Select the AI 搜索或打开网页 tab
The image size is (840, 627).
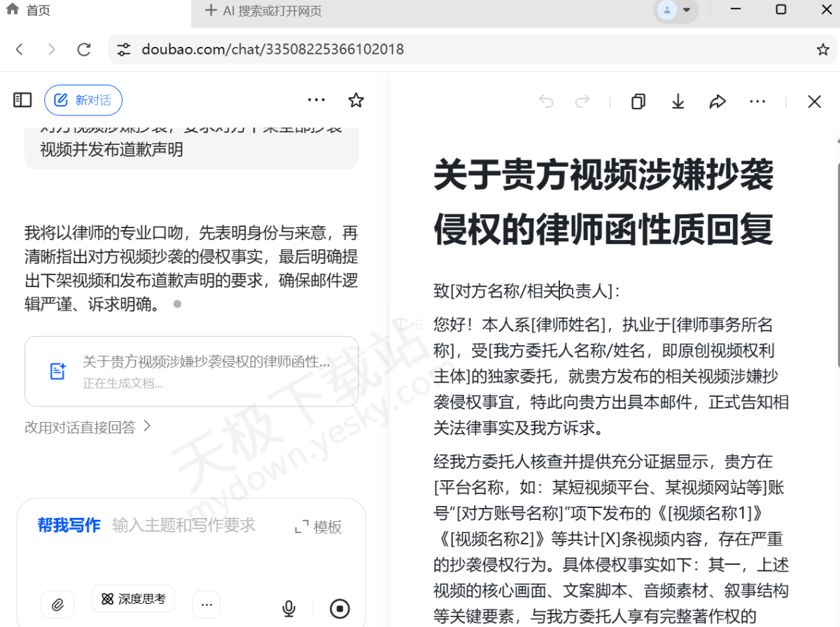266,10
